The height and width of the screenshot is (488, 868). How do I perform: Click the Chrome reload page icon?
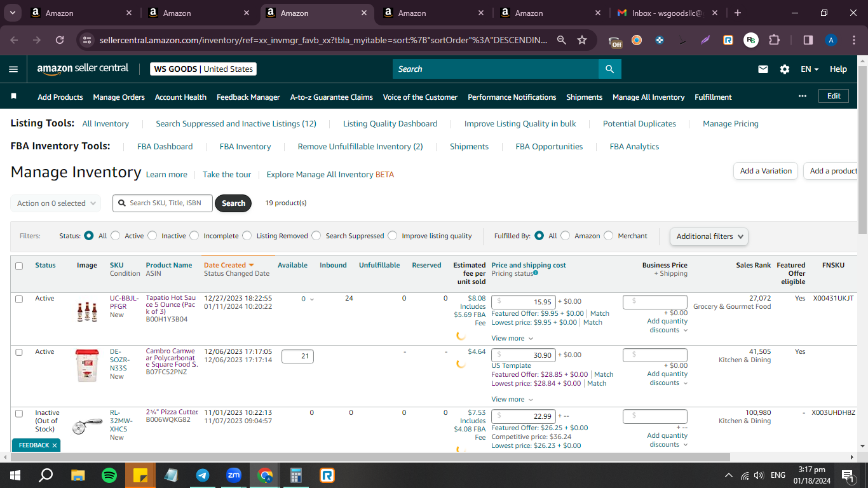tap(60, 40)
